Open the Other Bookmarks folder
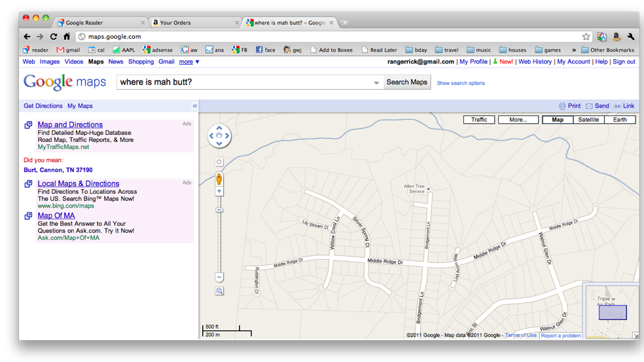The height and width of the screenshot is (362, 644). click(607, 50)
